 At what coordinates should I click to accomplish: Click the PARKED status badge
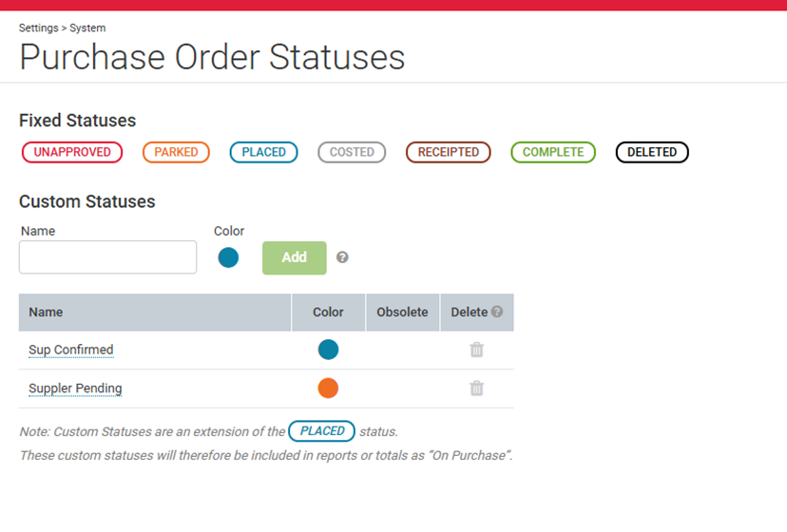click(176, 152)
